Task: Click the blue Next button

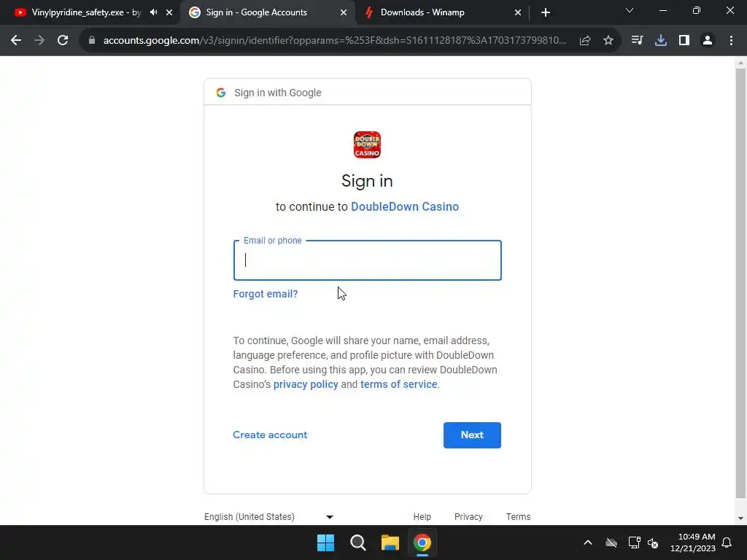Action: point(472,435)
